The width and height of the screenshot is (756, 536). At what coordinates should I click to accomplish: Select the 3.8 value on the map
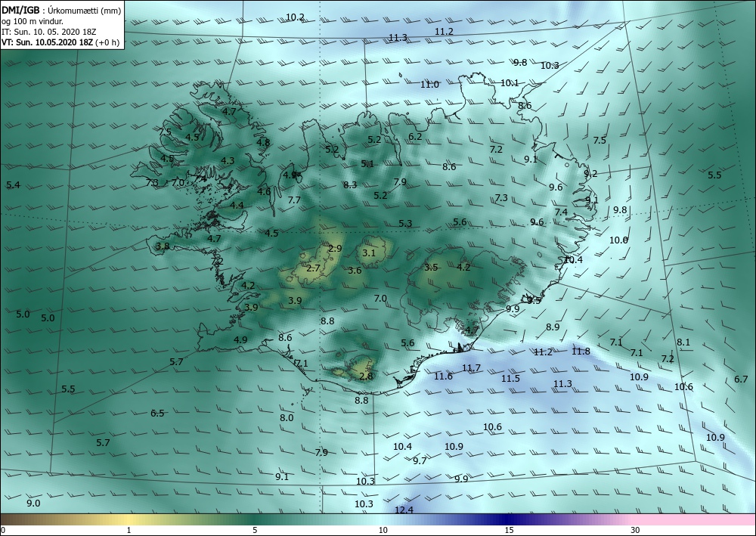(x=163, y=246)
